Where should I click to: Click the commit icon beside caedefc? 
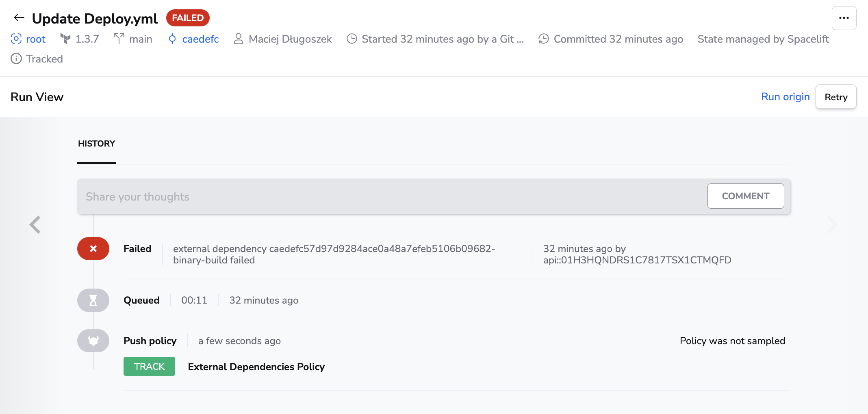click(172, 39)
